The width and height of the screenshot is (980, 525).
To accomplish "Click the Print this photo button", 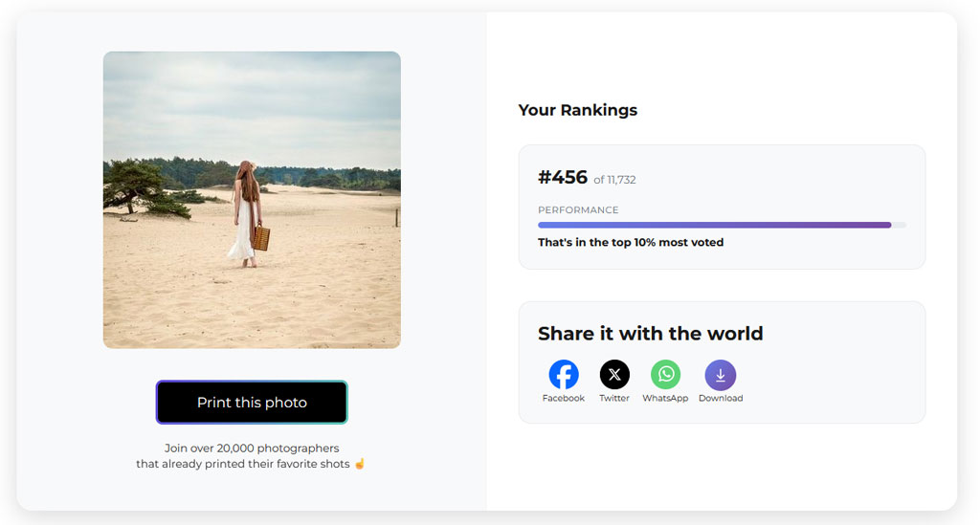I will click(x=252, y=402).
